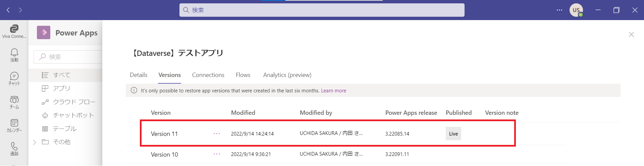Open the Teams (チーム) icon

[x=14, y=102]
